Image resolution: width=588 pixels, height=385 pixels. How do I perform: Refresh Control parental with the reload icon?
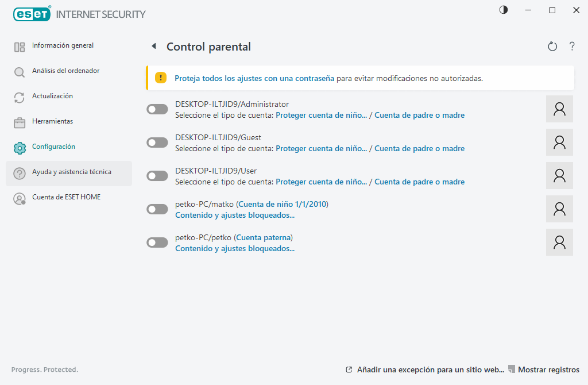point(552,47)
